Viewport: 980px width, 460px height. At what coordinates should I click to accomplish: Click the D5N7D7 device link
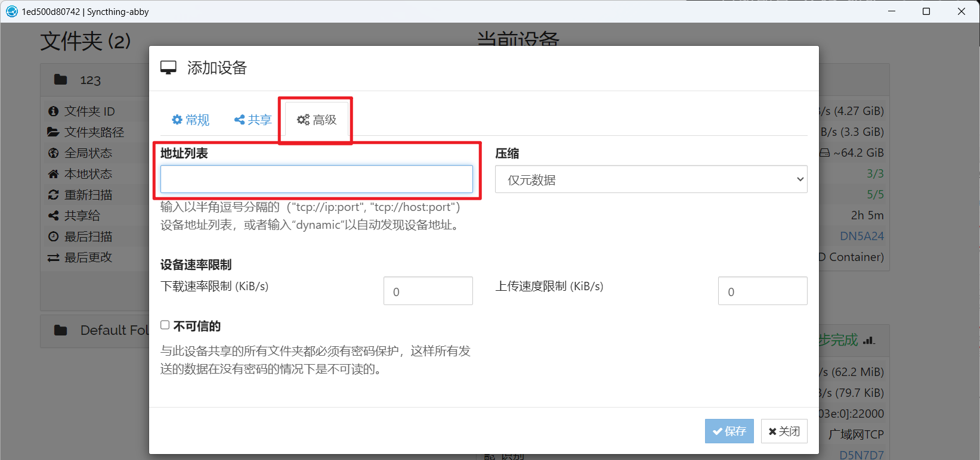[x=861, y=455]
